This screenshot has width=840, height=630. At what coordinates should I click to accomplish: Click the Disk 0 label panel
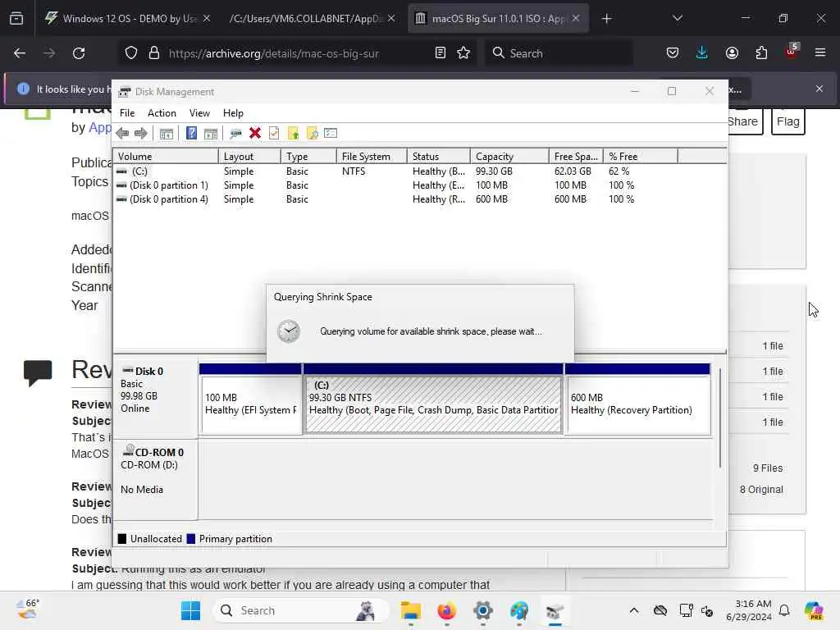[155, 399]
